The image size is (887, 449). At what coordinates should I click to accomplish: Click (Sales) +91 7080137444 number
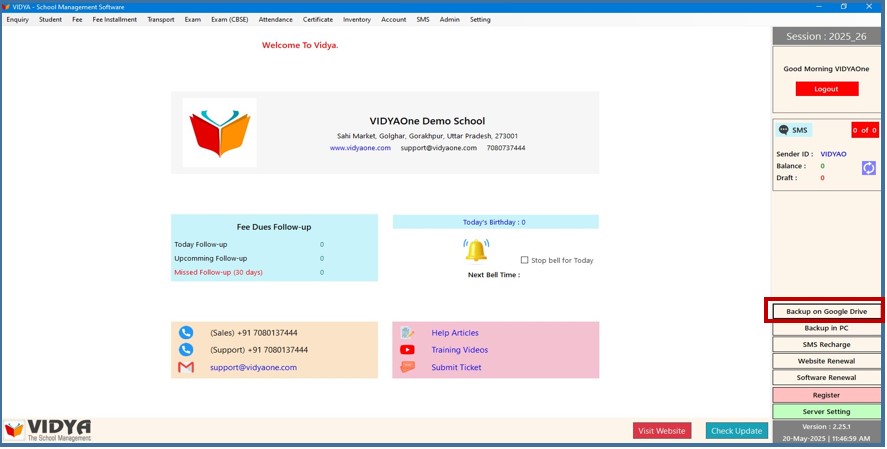(253, 333)
